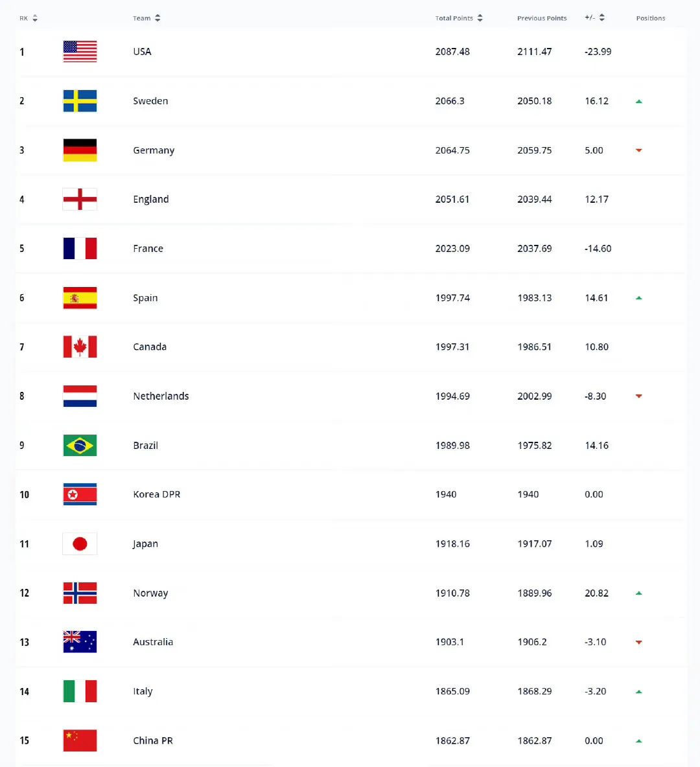Click the Sweden flag icon
Viewport: 700px width, 767px height.
80,101
